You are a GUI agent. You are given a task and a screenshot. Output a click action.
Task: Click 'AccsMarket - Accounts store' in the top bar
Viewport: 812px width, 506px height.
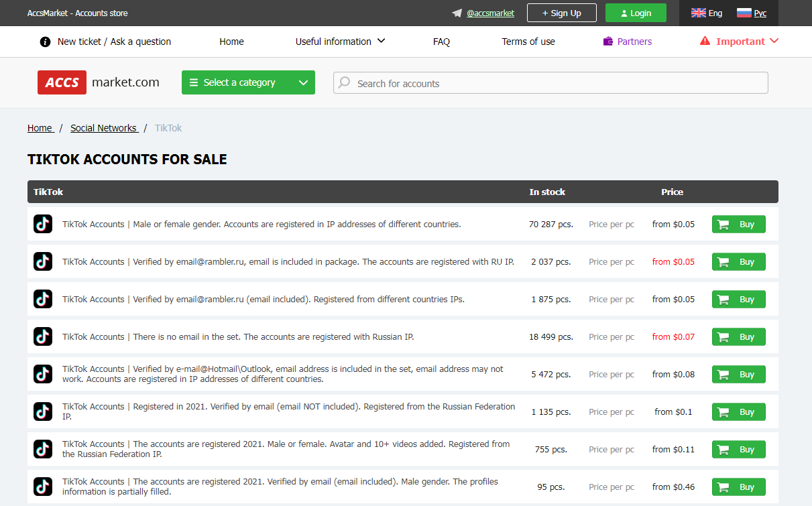coord(78,13)
